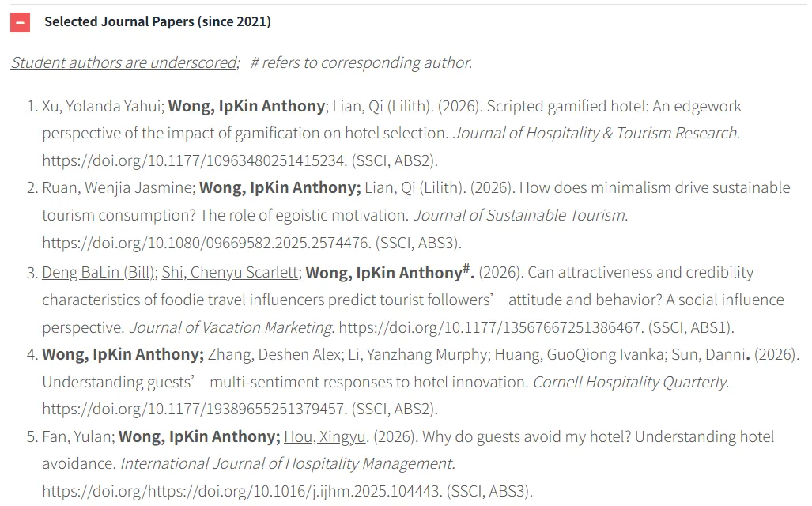Open the DOI 10.1080/09669582.2025.2574476 text
The width and height of the screenshot is (812, 506).
point(206,243)
